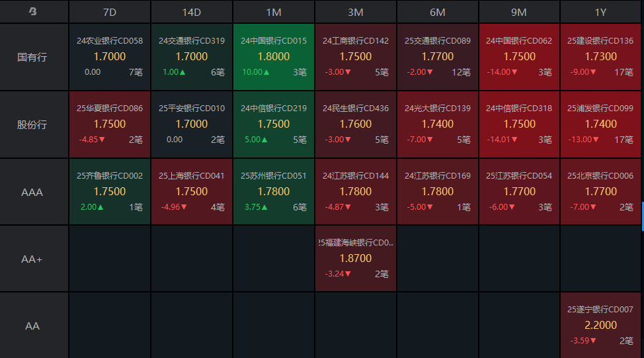Select the 1M tenor column header
The width and height of the screenshot is (644, 358).
point(274,12)
